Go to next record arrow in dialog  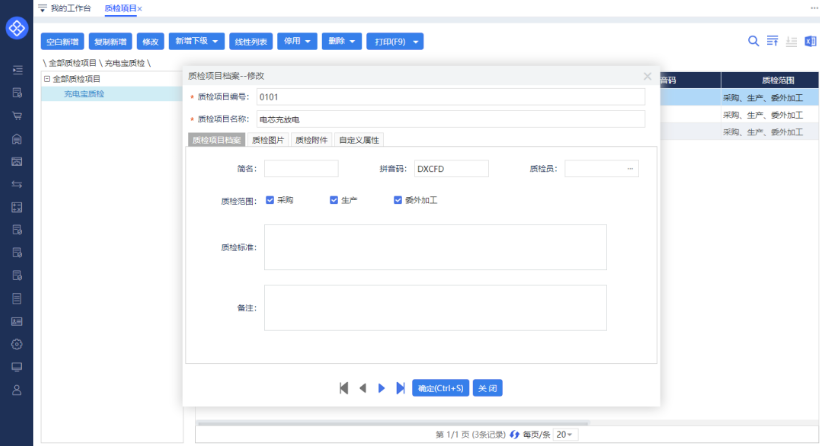[x=381, y=388]
